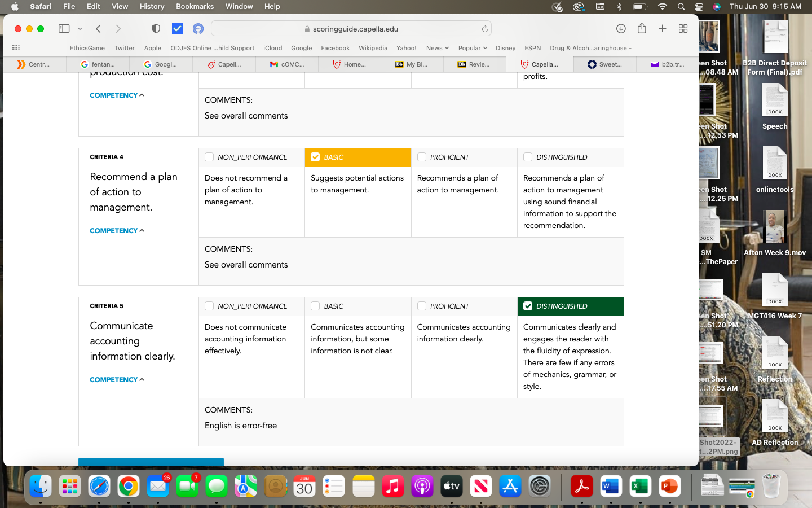Open FaceTime from the Dock
Viewport: 812px width, 508px height.
(187, 486)
